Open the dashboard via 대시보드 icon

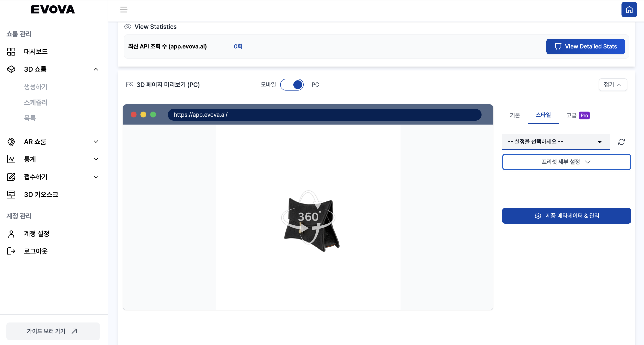pyautogui.click(x=11, y=51)
